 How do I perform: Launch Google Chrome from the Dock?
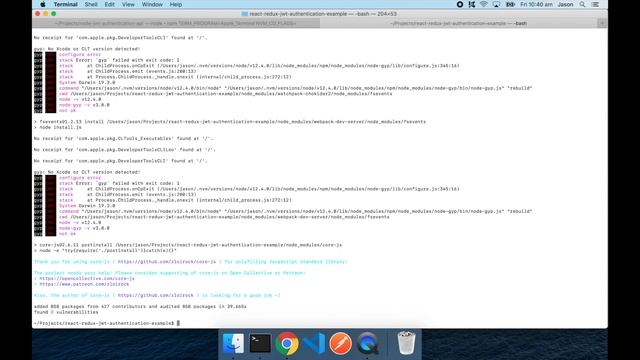(287, 343)
